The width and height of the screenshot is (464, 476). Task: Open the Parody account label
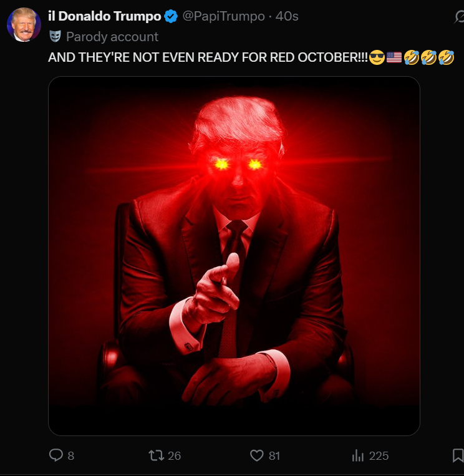(112, 37)
